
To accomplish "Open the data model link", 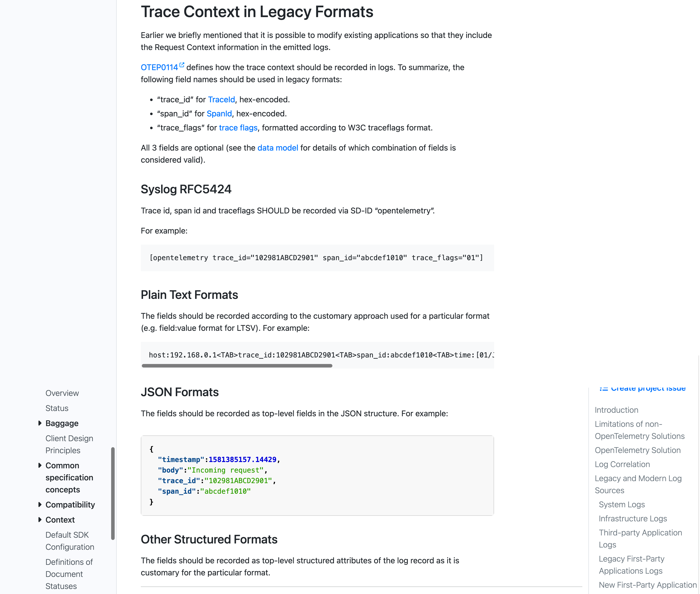I will (278, 148).
